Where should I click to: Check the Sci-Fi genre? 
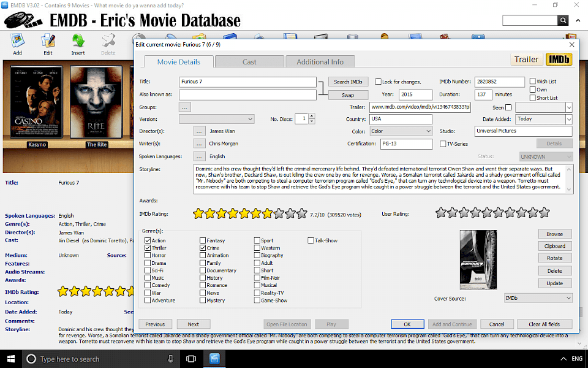[148, 270]
